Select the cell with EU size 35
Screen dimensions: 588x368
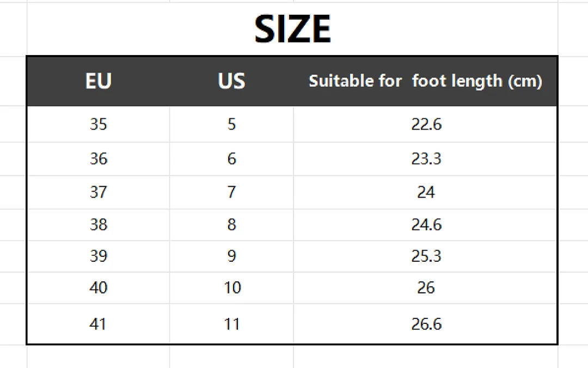tap(98, 124)
